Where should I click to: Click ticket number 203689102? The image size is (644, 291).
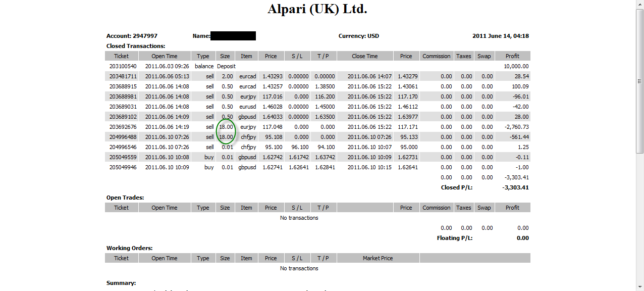click(123, 117)
